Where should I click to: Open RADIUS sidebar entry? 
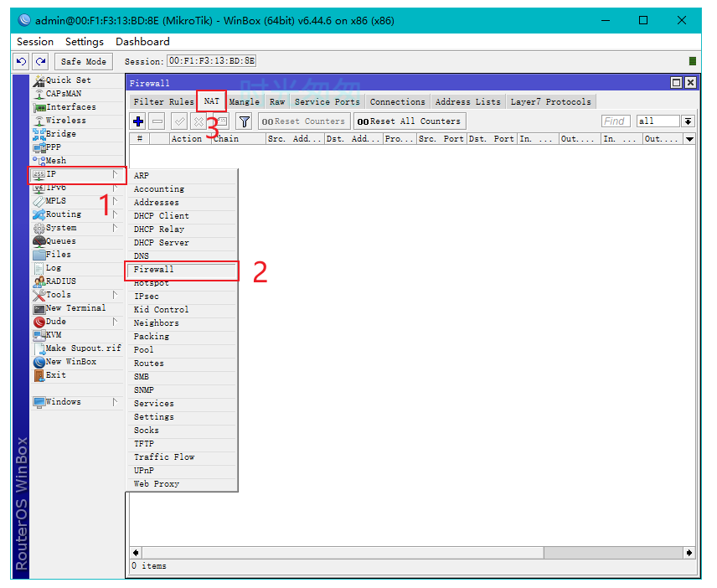77,281
